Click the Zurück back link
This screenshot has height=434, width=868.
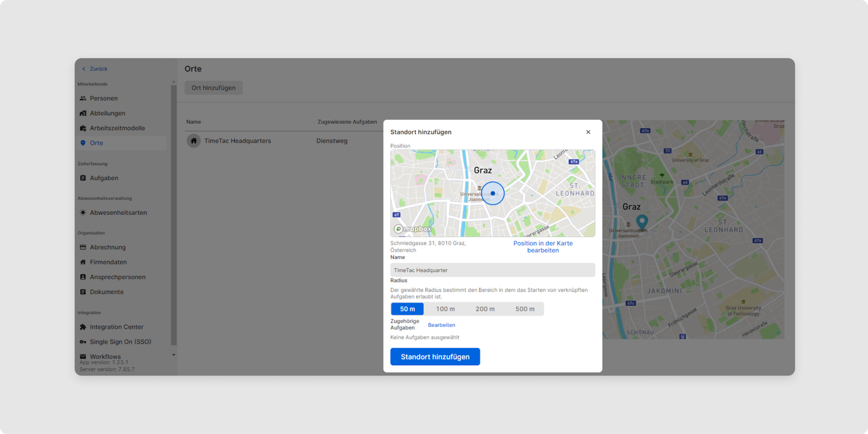[x=99, y=69]
